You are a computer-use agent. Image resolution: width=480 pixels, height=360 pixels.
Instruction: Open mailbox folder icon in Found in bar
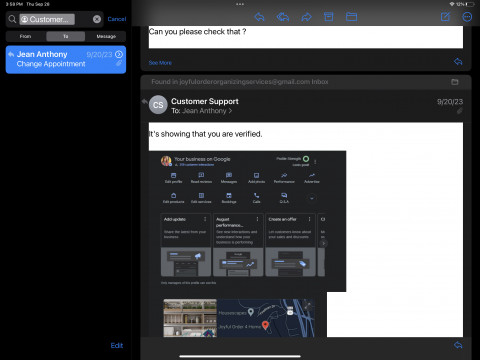pos(455,82)
